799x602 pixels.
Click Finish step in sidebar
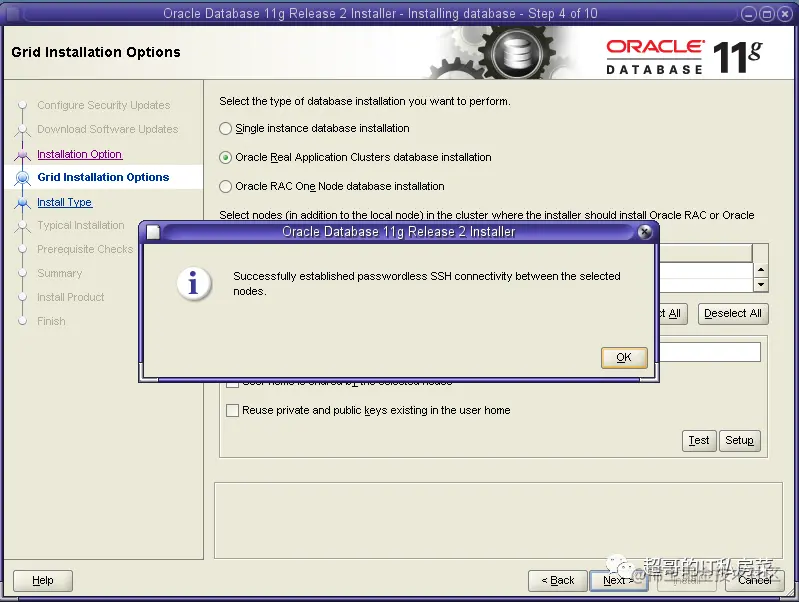point(51,321)
